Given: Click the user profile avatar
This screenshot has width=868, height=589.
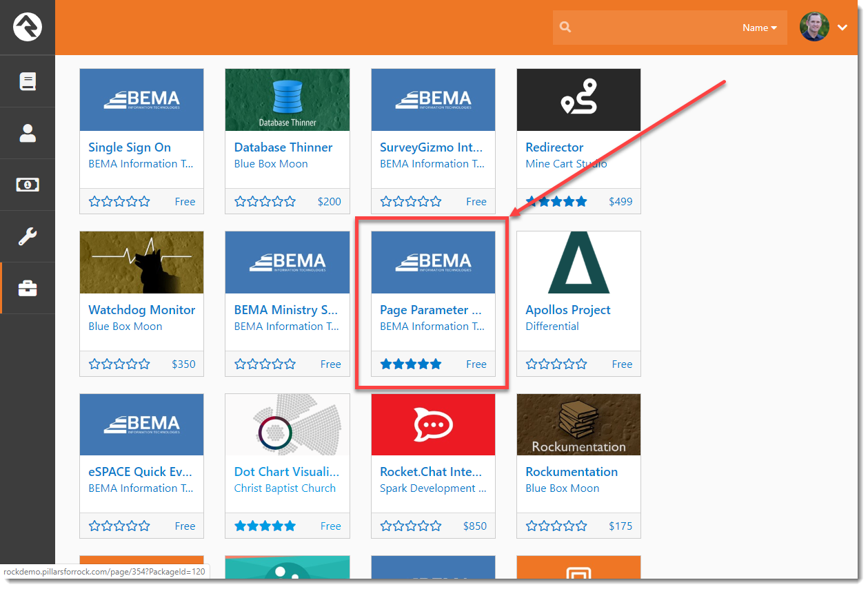Looking at the screenshot, I should tap(814, 28).
